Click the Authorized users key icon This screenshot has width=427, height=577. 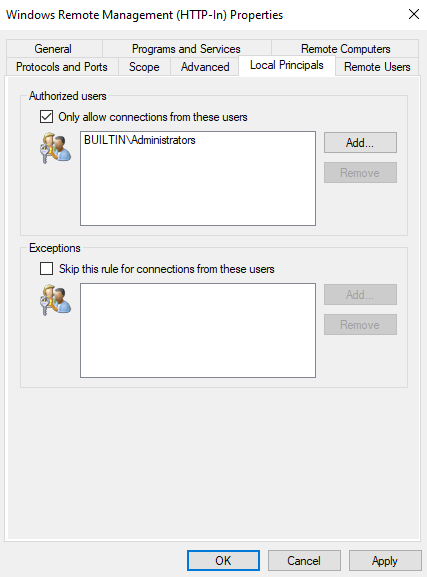pos(55,148)
